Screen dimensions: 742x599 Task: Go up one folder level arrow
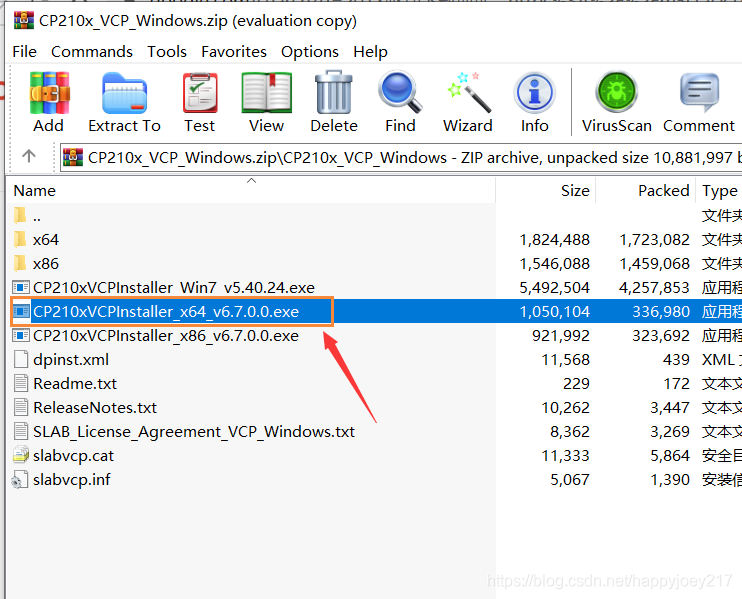tap(29, 156)
